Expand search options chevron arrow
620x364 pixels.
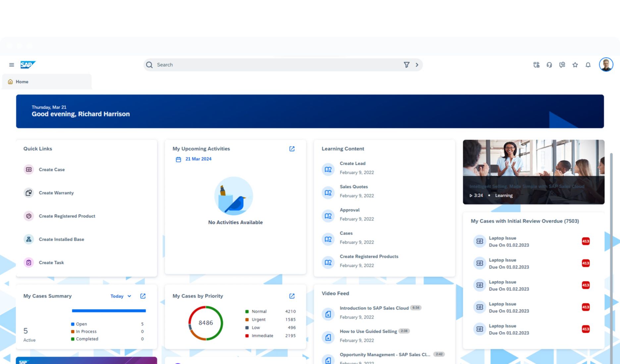(x=417, y=65)
